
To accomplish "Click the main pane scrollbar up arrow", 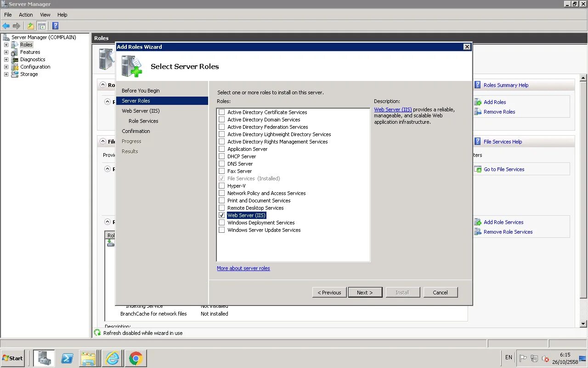I will pos(583,78).
